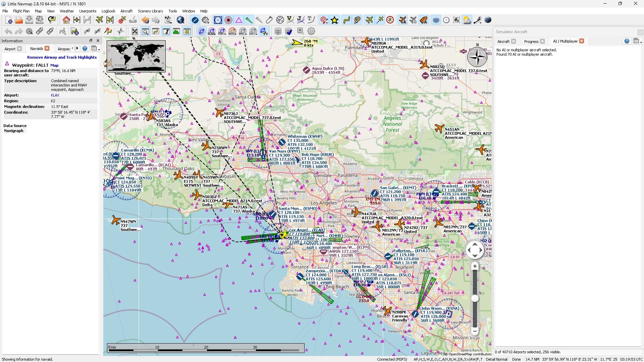Image resolution: width=644 pixels, height=362 pixels.
Task: Open the Scenery Library menu
Action: click(150, 11)
